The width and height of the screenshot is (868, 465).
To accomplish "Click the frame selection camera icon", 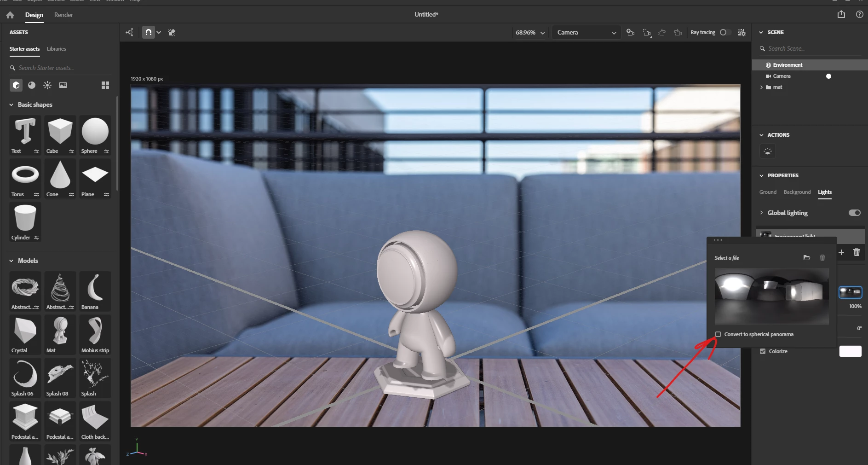I will (x=647, y=32).
